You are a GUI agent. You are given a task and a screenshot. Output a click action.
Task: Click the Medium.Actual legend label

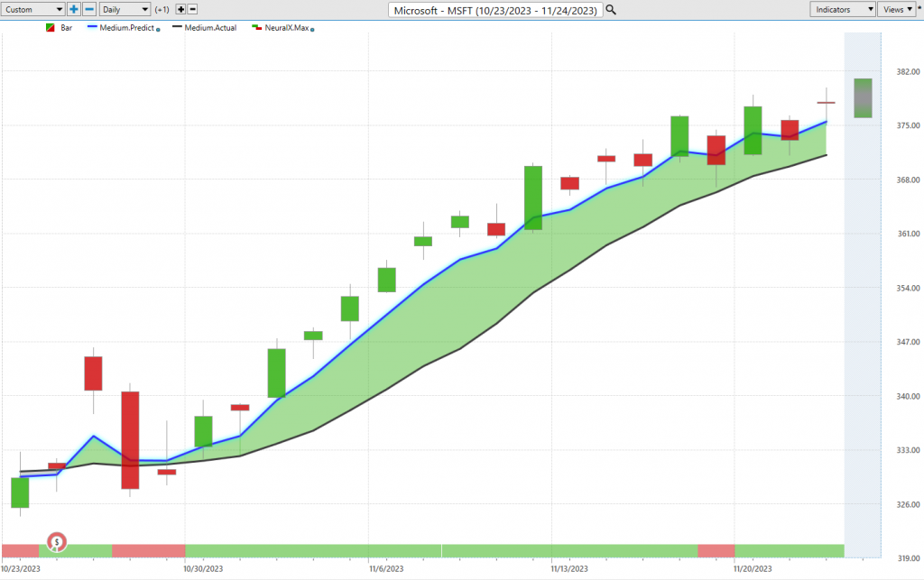(210, 28)
